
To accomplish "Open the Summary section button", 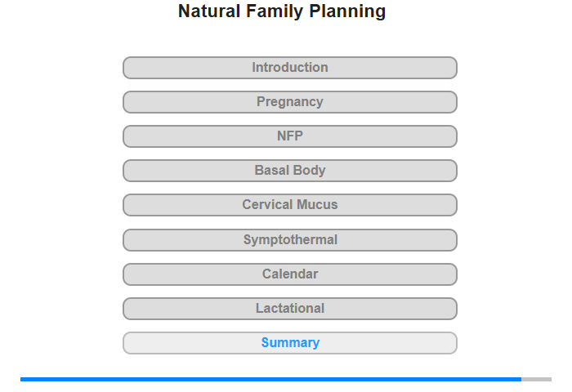I will [x=290, y=343].
